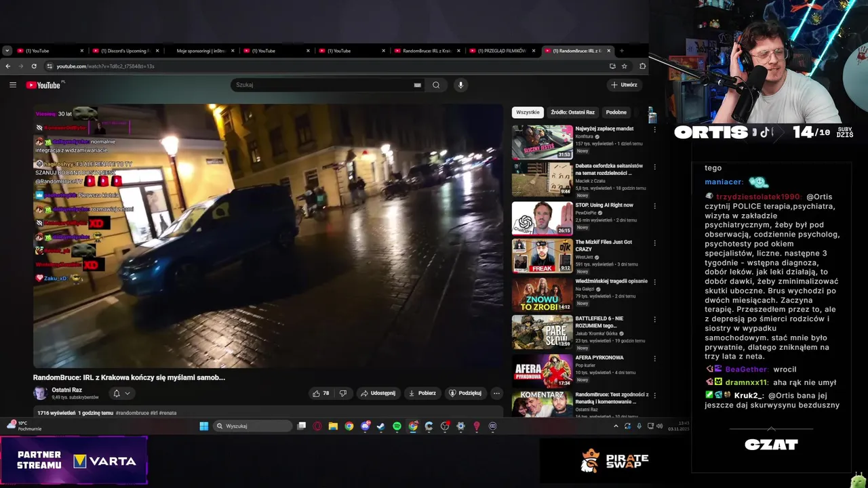The height and width of the screenshot is (488, 868).
Task: Open the weather widget showing 10°C
Action: tap(24, 426)
